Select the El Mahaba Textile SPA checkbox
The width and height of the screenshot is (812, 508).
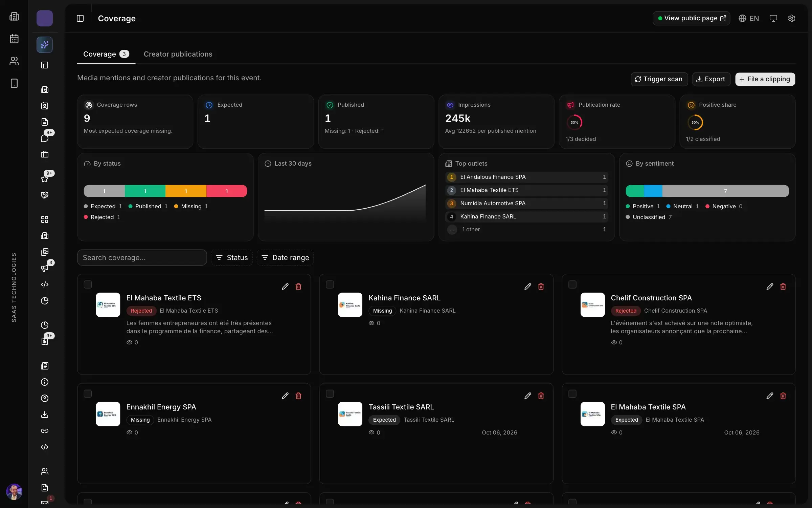pyautogui.click(x=572, y=394)
